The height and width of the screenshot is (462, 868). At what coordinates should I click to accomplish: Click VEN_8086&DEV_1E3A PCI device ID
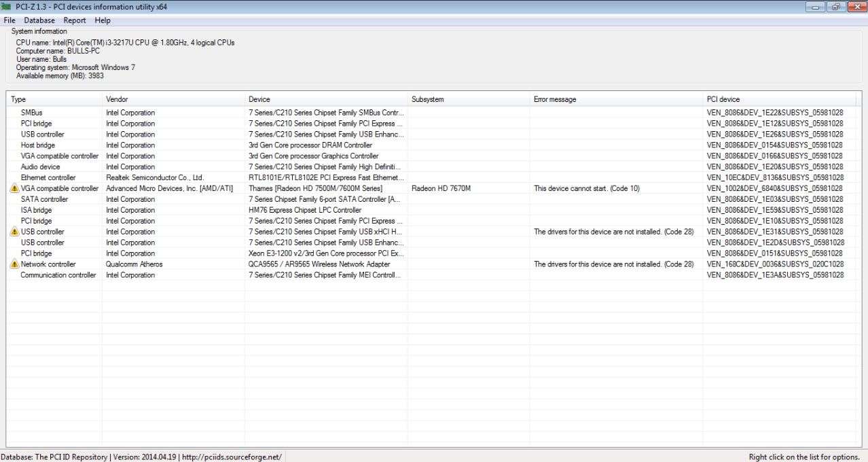tap(775, 275)
